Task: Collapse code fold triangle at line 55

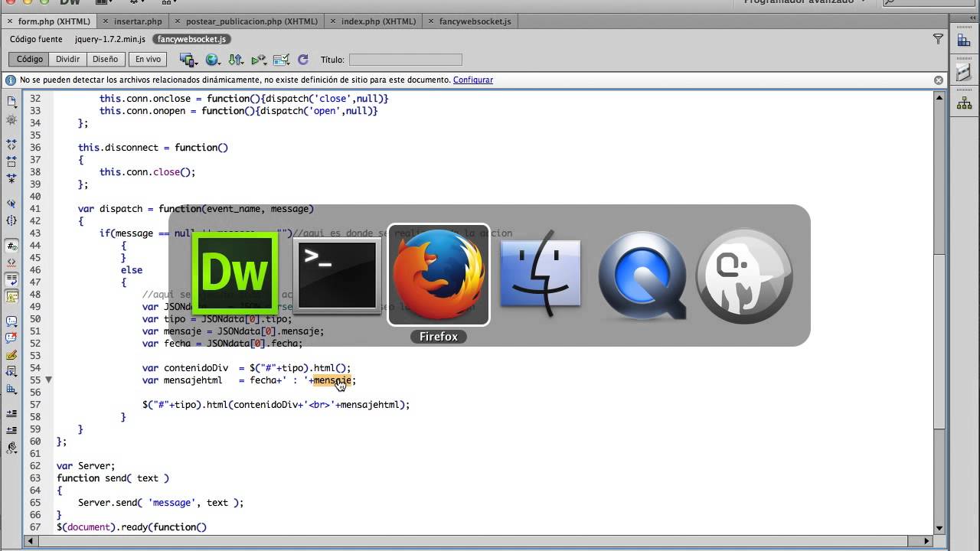Action: [48, 380]
